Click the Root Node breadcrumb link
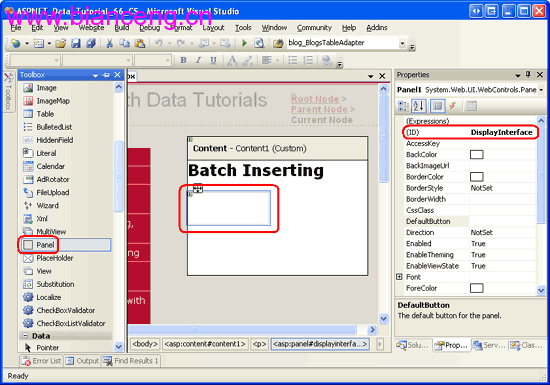Image resolution: width=550 pixels, height=385 pixels. pyautogui.click(x=315, y=99)
